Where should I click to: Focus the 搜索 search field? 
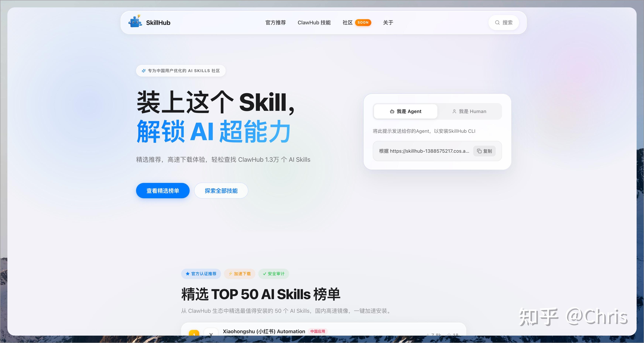coord(503,23)
